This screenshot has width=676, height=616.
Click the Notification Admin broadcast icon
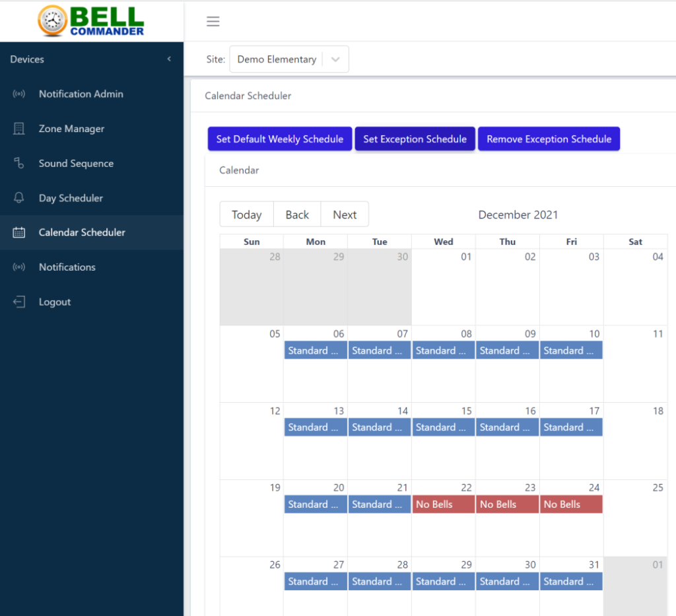click(19, 94)
